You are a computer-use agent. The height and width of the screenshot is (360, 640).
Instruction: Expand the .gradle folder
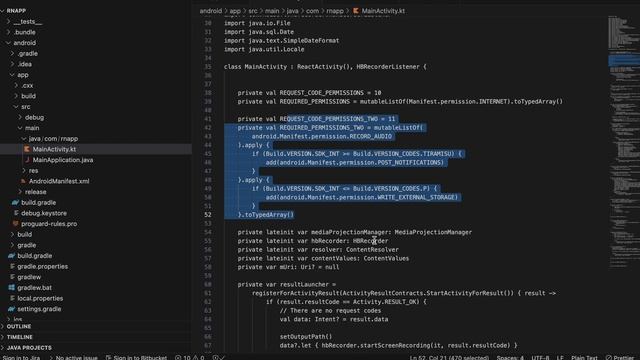[x=12, y=53]
